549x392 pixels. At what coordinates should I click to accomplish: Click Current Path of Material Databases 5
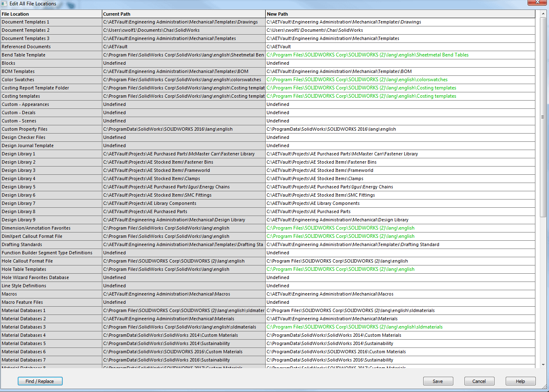184,343
